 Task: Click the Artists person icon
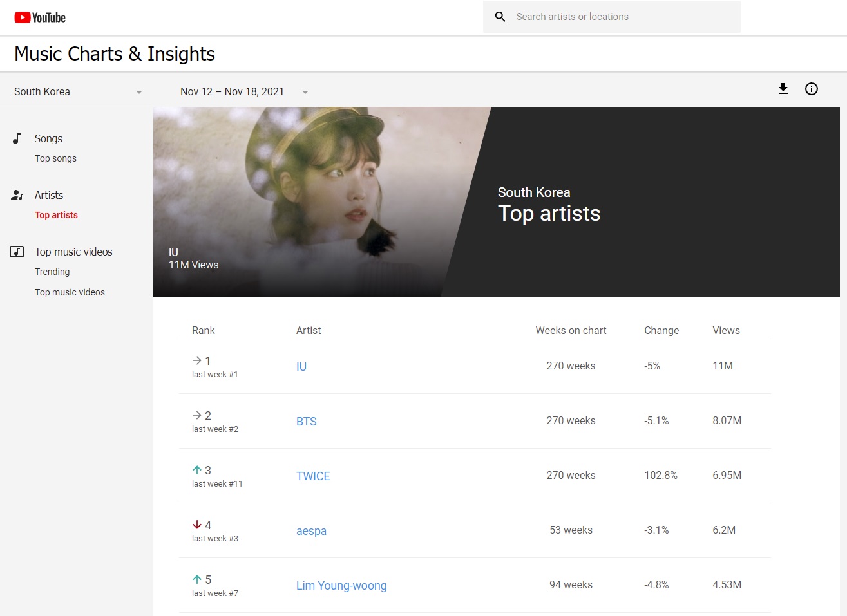(17, 195)
